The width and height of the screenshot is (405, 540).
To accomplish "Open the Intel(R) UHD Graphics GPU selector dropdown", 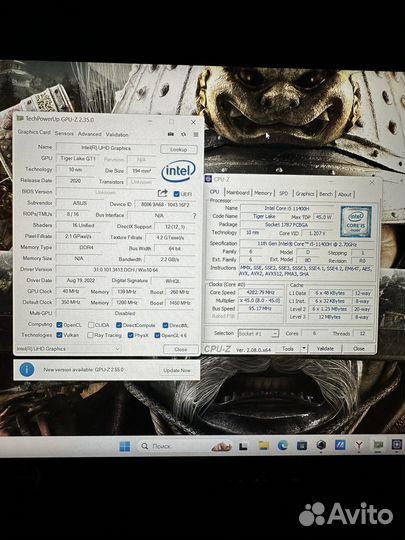I will (x=68, y=349).
